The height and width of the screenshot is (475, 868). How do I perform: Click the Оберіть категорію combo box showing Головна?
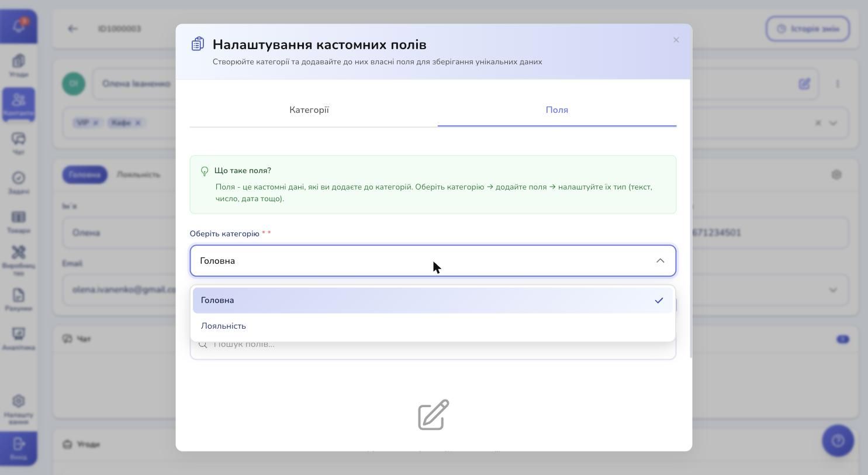click(x=433, y=261)
